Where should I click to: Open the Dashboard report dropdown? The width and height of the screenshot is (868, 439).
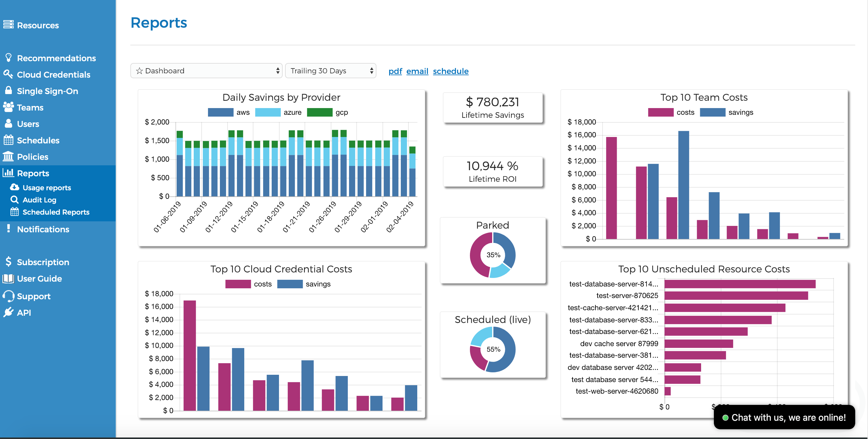pos(206,71)
